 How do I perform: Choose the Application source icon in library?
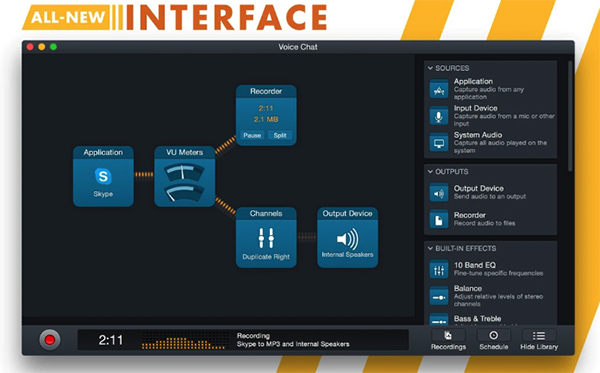click(439, 89)
